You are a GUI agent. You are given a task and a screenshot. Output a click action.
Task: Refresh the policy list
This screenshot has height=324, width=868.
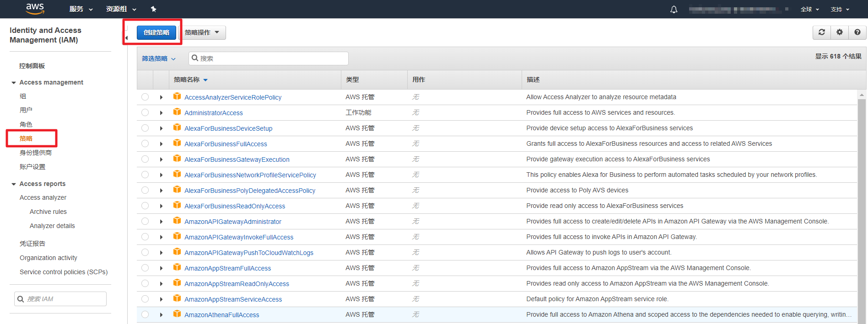click(822, 32)
